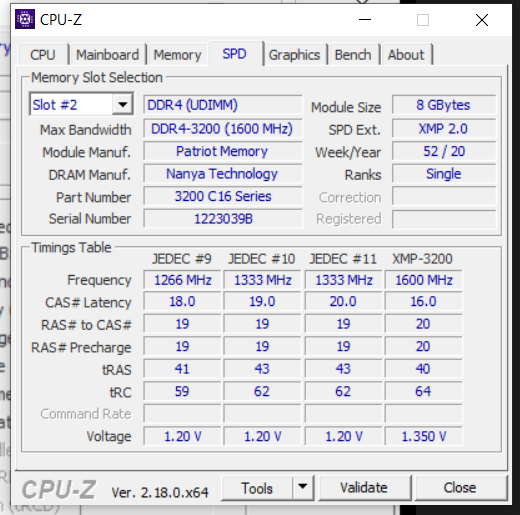
Task: Click the tRC value 59
Action: tap(182, 391)
